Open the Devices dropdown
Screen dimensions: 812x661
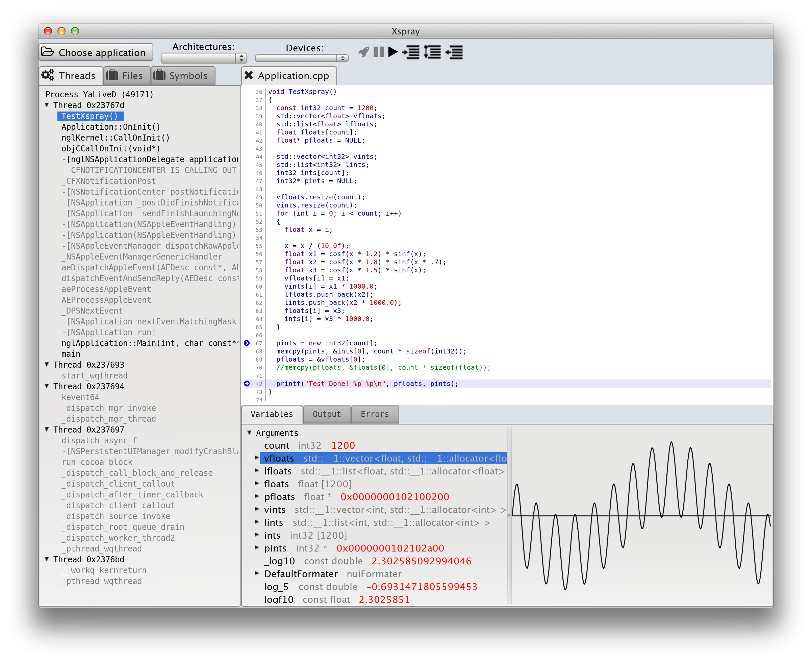click(301, 58)
